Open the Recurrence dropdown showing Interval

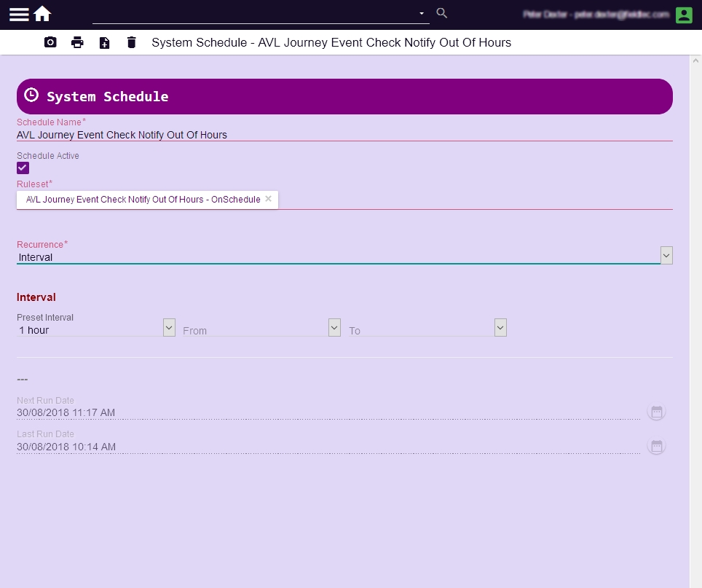coord(666,255)
